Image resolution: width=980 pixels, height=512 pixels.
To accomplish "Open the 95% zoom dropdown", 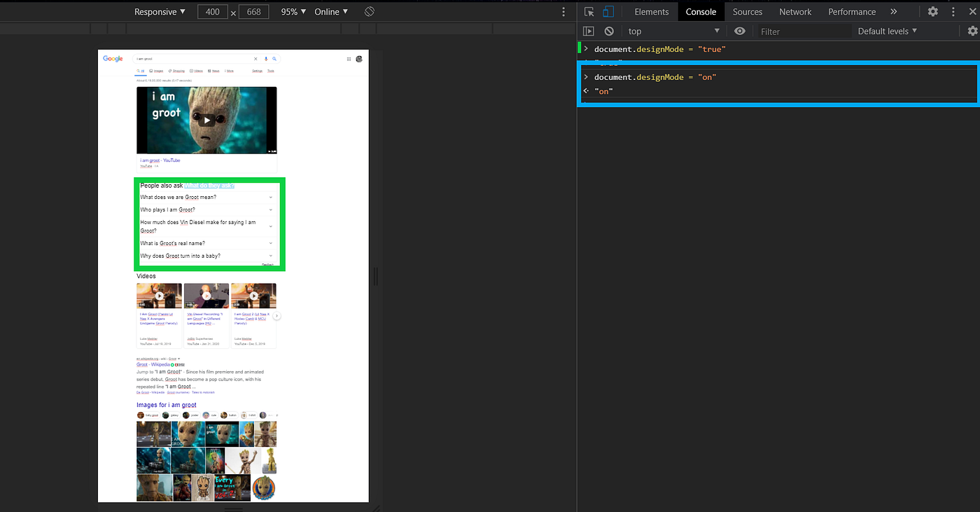I will (x=293, y=12).
